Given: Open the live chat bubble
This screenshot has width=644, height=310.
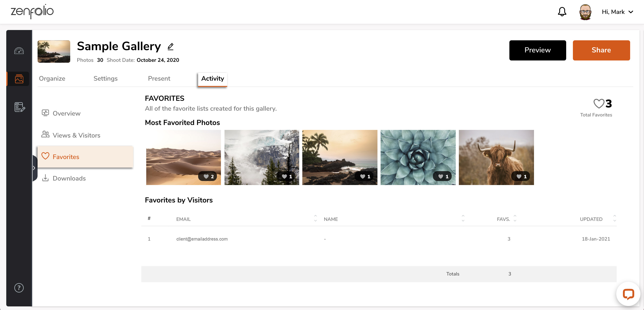Looking at the screenshot, I should [629, 294].
